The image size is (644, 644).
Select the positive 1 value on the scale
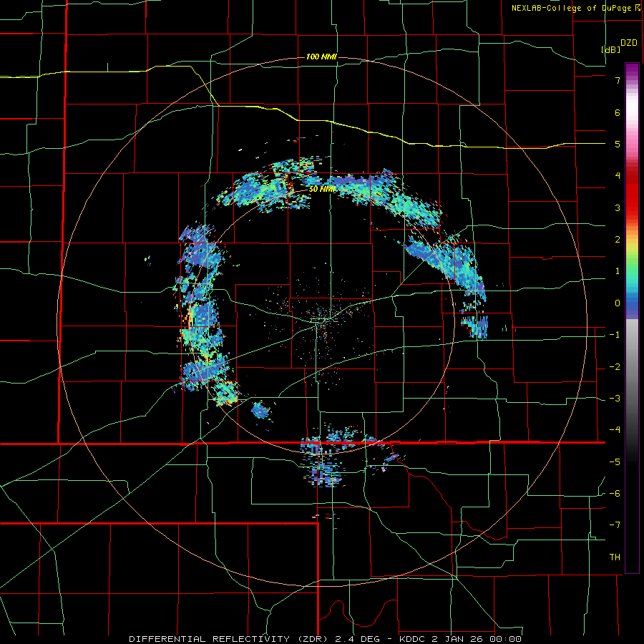pos(618,271)
